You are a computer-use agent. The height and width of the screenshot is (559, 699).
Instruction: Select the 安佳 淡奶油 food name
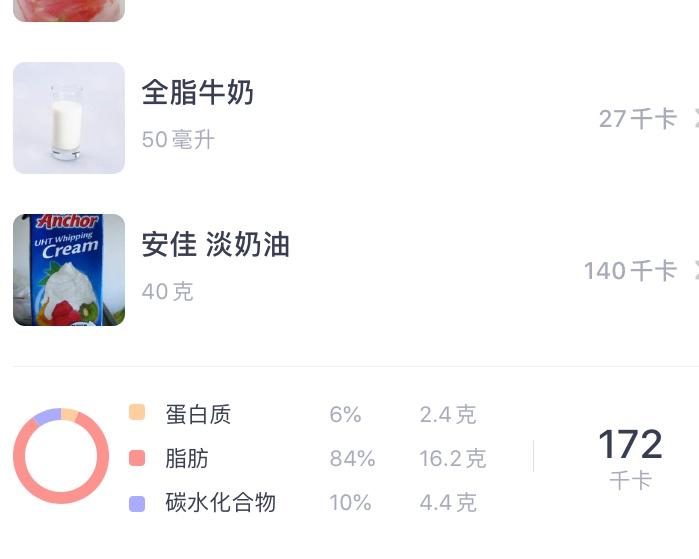point(215,245)
